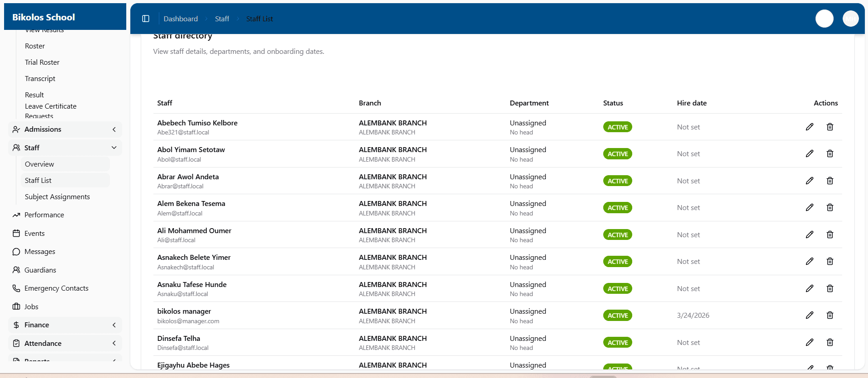Click the Staff breadcrumb link
Viewport: 868px width, 378px height.
(222, 19)
